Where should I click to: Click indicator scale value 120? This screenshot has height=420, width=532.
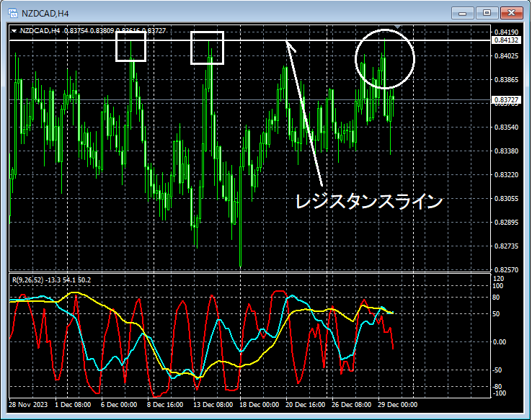498,279
